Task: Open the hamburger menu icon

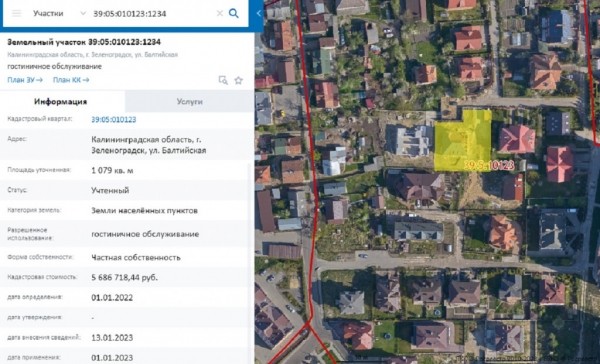Action: click(x=16, y=13)
